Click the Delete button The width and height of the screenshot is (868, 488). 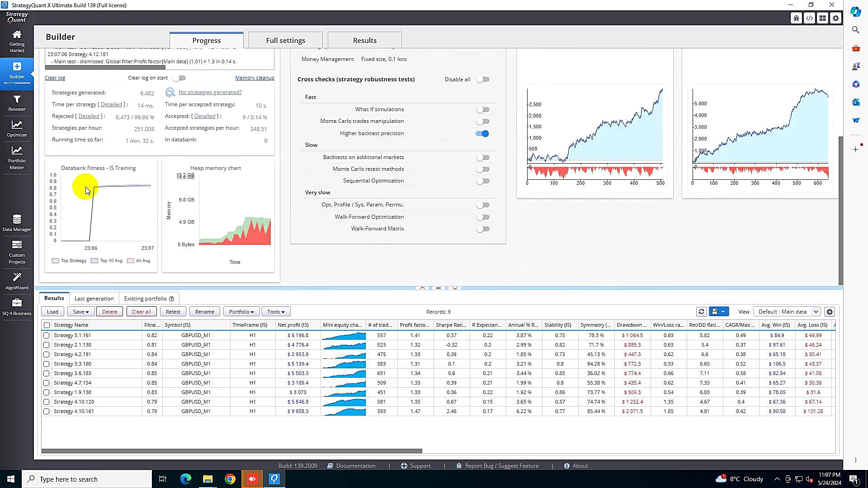(109, 311)
